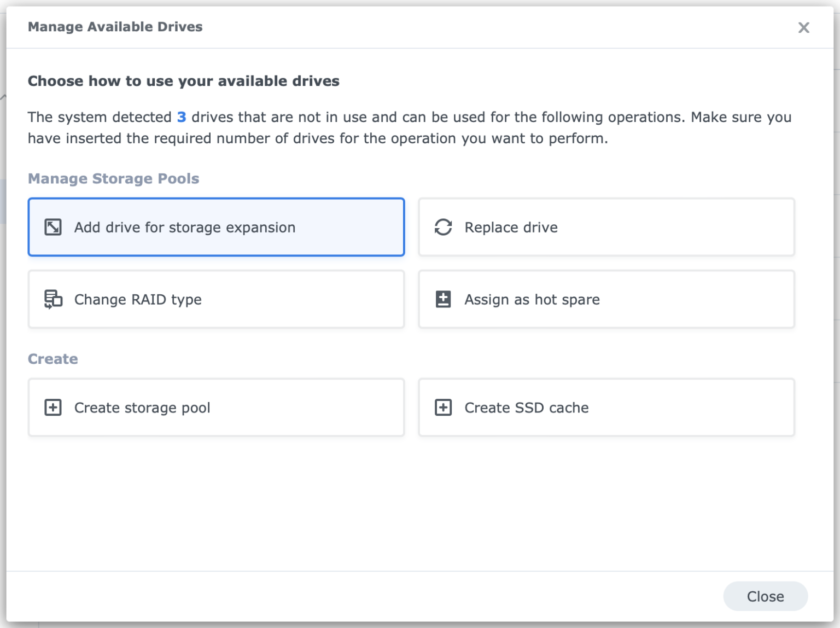Click the plus icon beside Create SSD cache

tap(443, 408)
